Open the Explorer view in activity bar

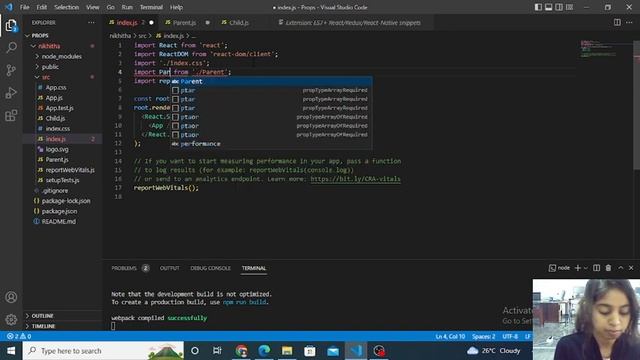tap(11, 25)
